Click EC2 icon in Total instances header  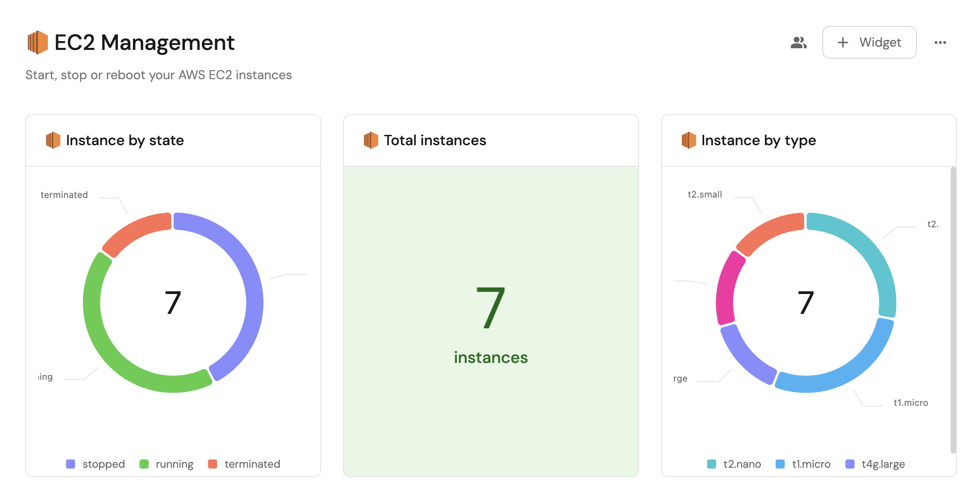371,140
